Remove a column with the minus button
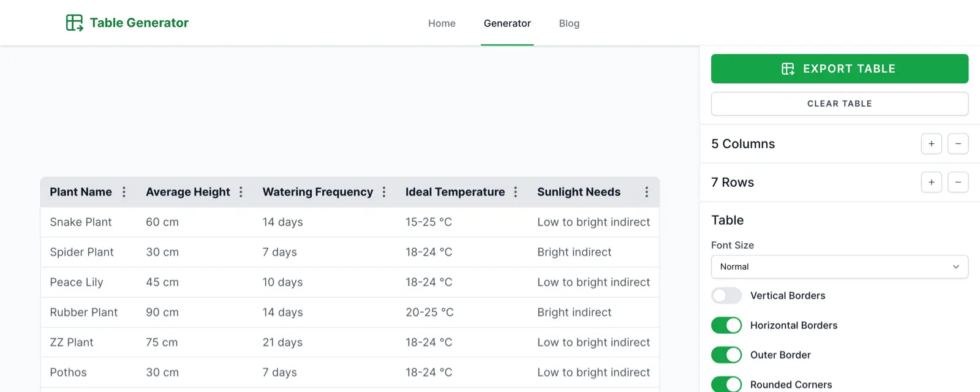980x392 pixels. pos(958,144)
